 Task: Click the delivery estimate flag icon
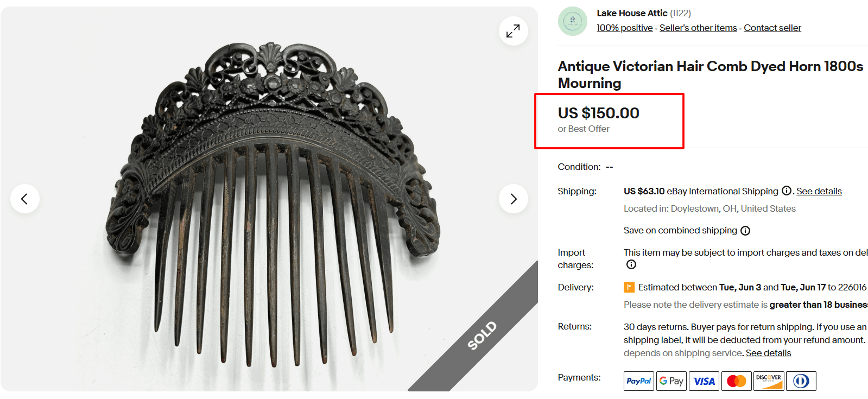[629, 287]
